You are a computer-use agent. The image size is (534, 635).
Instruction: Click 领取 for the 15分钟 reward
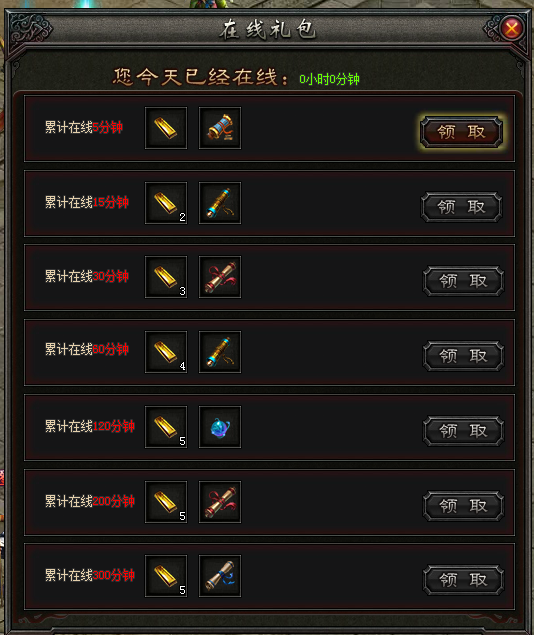[462, 207]
